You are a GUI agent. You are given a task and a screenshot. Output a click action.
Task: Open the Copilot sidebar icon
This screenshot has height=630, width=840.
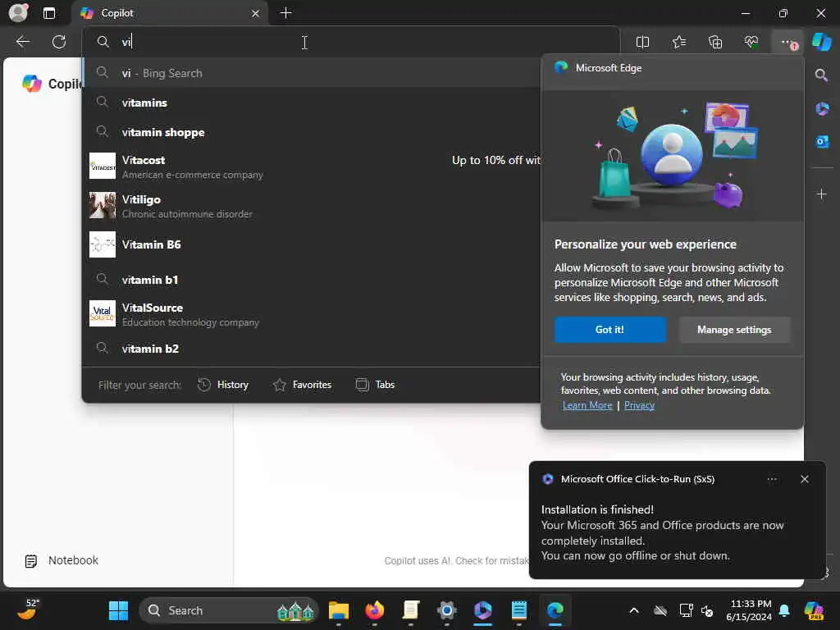(822, 42)
